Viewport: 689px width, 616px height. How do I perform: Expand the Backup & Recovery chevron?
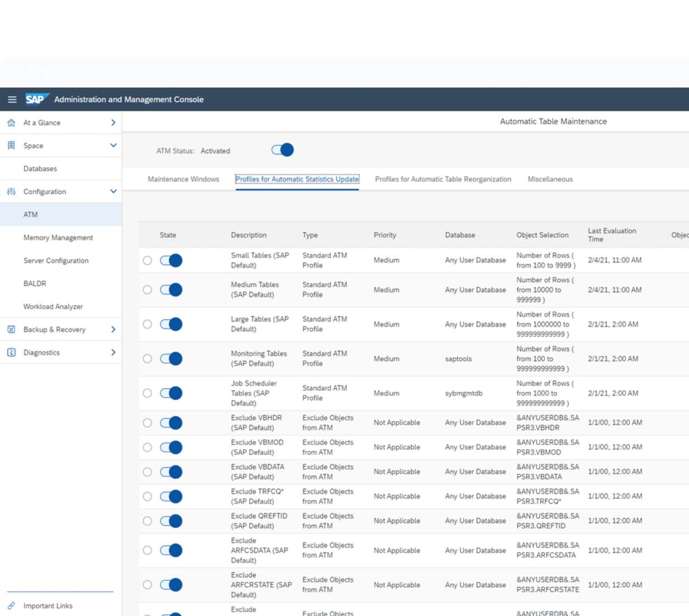pyautogui.click(x=113, y=329)
